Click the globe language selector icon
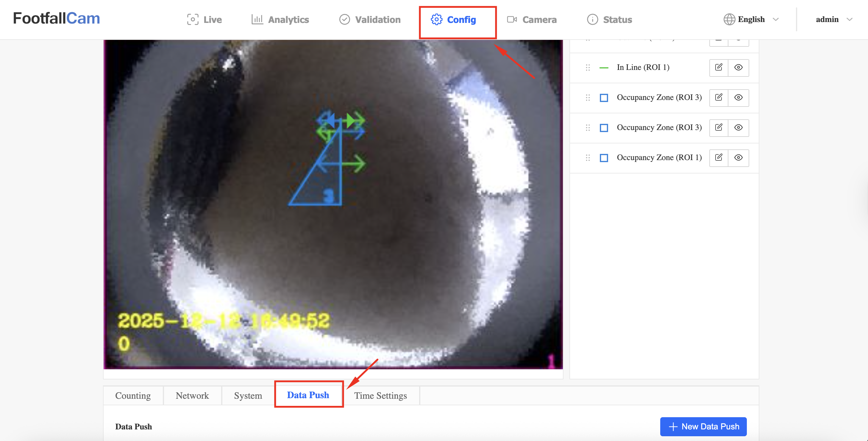Image resolution: width=868 pixels, height=441 pixels. tap(729, 20)
